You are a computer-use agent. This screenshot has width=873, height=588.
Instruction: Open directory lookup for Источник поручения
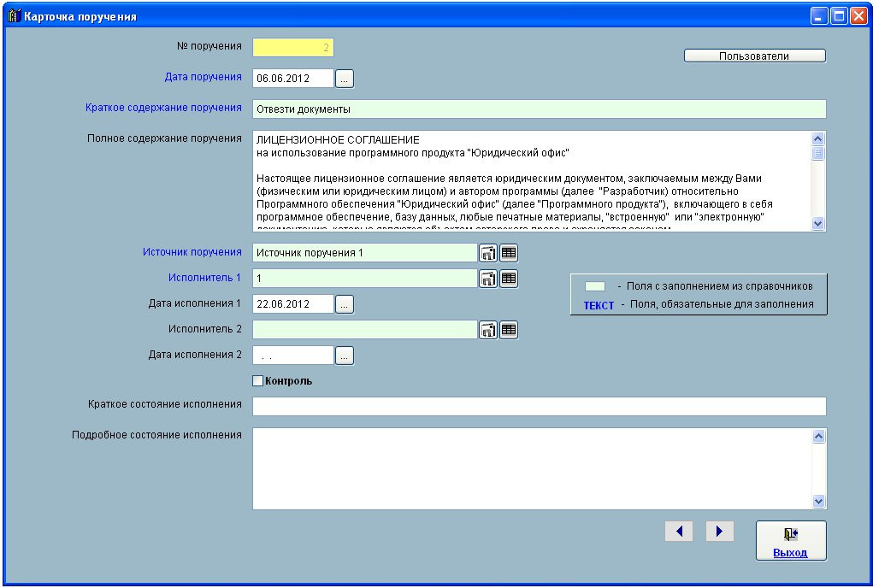tap(488, 253)
